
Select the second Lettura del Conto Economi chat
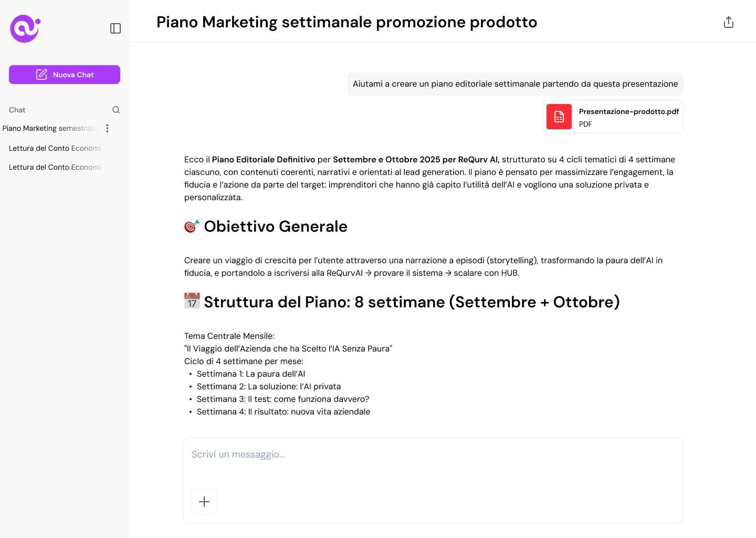(x=55, y=167)
